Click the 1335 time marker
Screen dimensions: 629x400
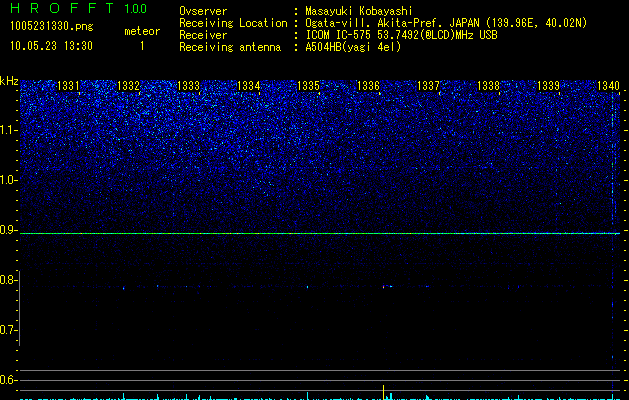[x=308, y=86]
